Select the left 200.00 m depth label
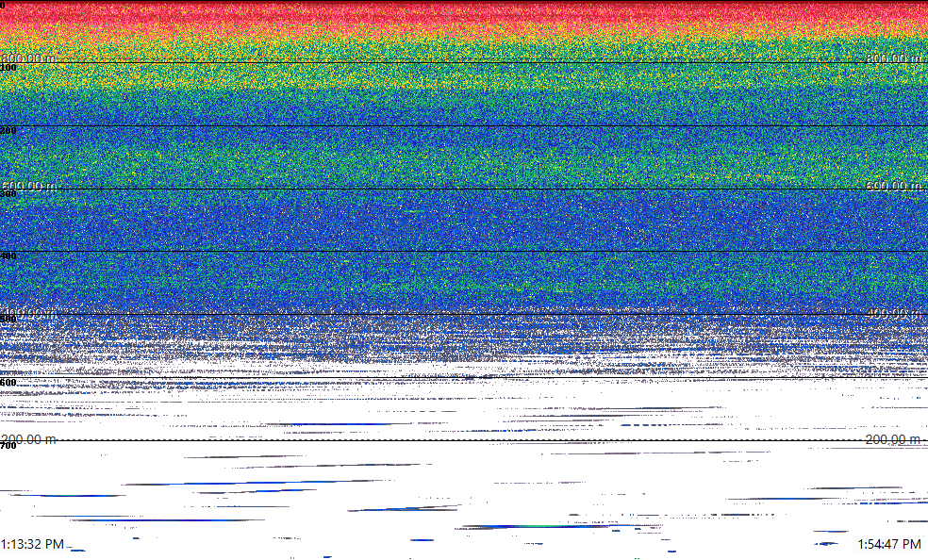928x560 pixels. (28, 439)
